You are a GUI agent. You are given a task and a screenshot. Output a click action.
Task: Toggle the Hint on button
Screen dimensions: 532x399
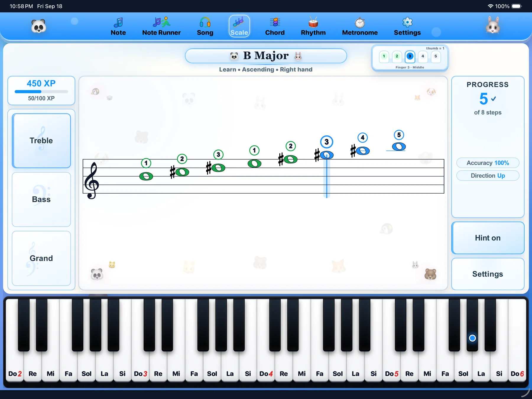tap(488, 238)
